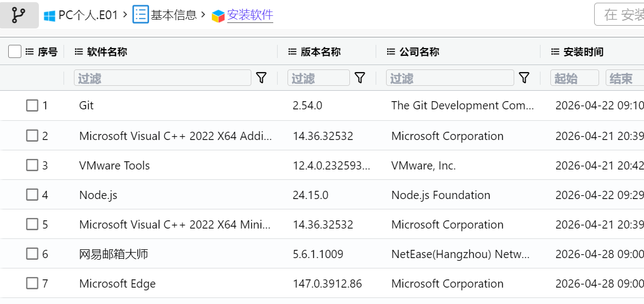Click NetEase(Hangzhou) Netw... company cell
The width and height of the screenshot is (644, 304).
(461, 254)
